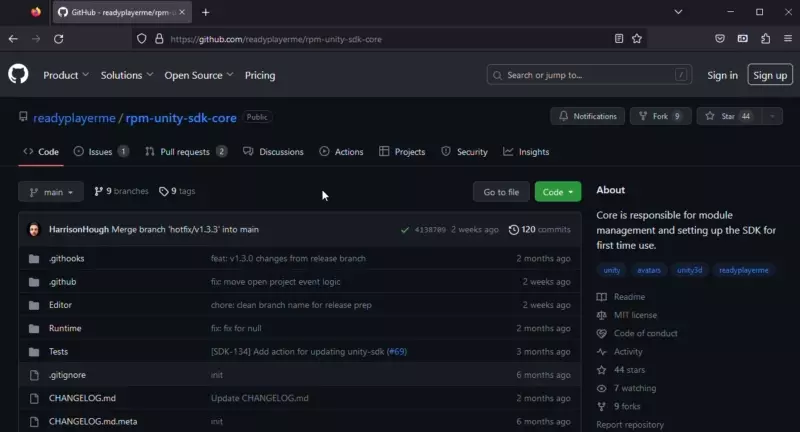Open the readyplayerme owner link
The width and height of the screenshot is (800, 432).
[x=74, y=118]
